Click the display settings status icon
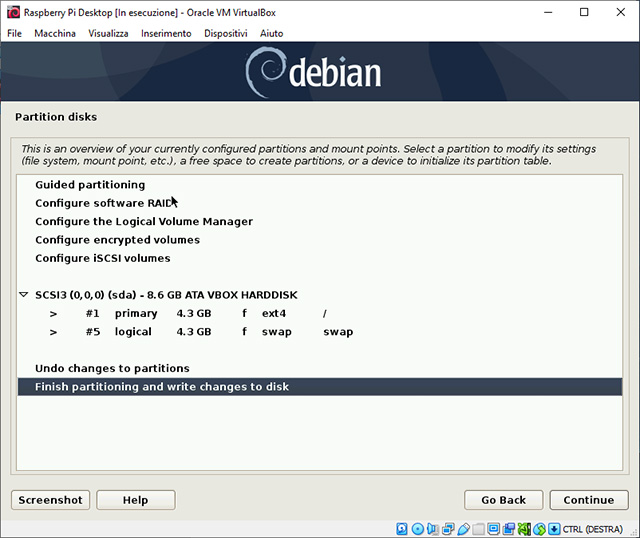The width and height of the screenshot is (640, 538). [494, 528]
